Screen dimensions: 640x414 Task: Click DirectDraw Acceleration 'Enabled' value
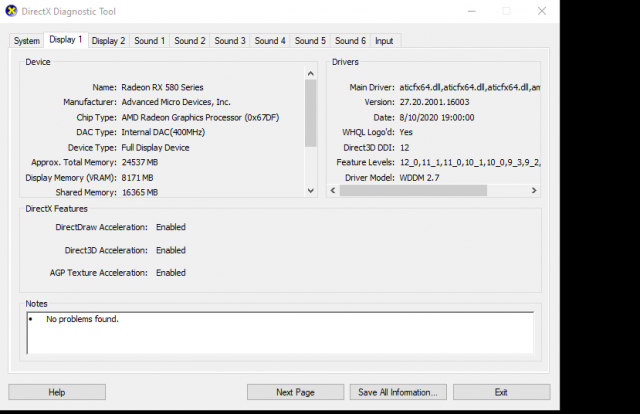click(x=171, y=227)
